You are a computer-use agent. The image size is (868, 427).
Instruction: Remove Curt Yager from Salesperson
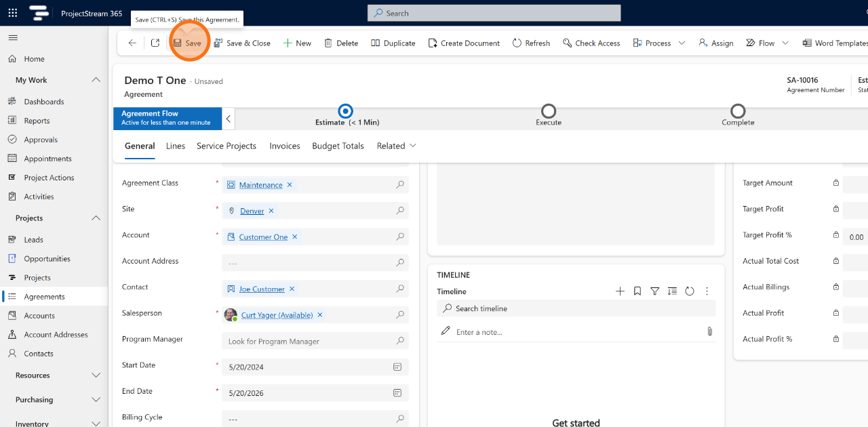320,314
